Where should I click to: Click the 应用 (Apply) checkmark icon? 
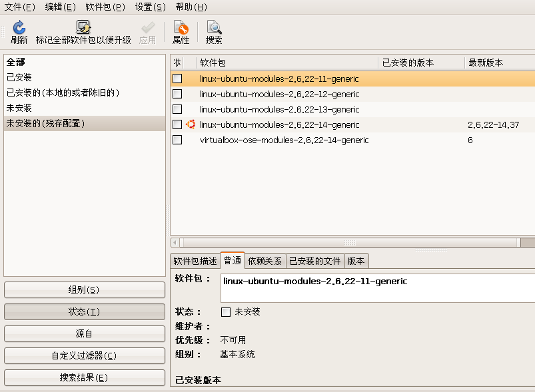coord(148,27)
